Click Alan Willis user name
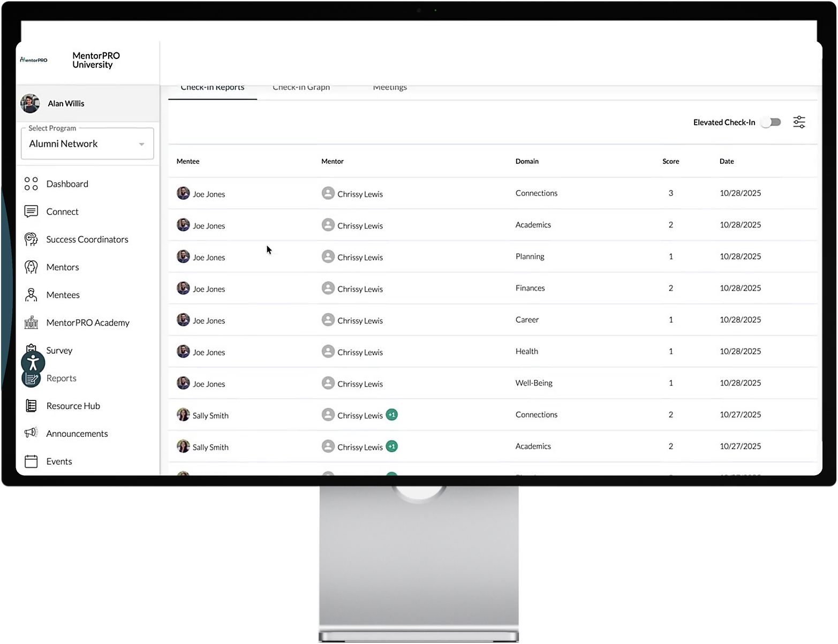The height and width of the screenshot is (644, 838). (66, 103)
